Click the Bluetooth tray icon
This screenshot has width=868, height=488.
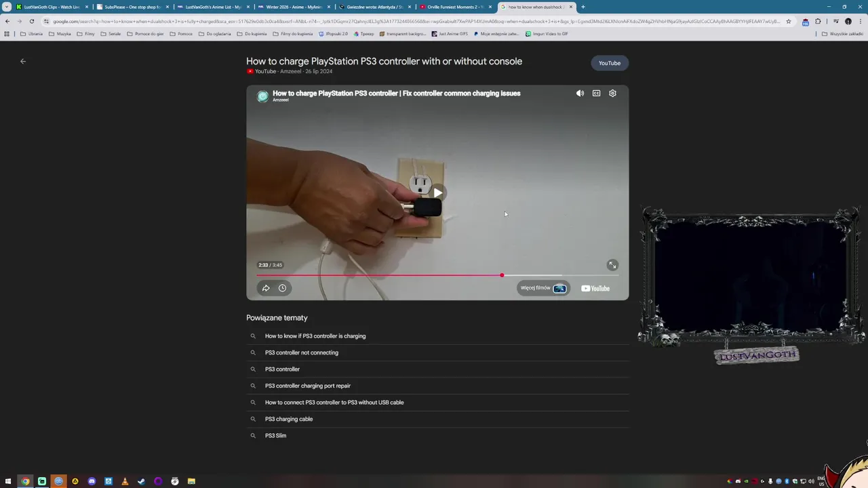tap(787, 481)
